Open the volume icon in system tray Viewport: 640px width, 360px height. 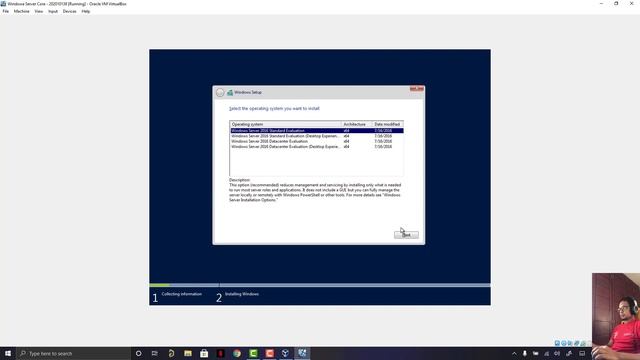coord(558,353)
